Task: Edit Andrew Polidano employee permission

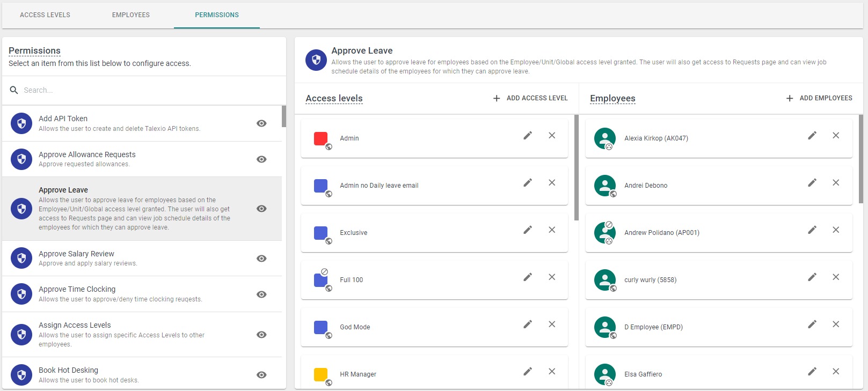Action: tap(812, 230)
